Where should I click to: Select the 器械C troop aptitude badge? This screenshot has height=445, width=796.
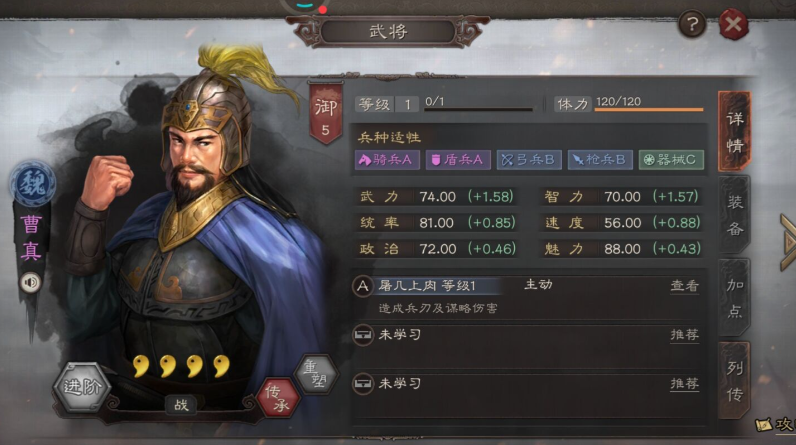(671, 160)
